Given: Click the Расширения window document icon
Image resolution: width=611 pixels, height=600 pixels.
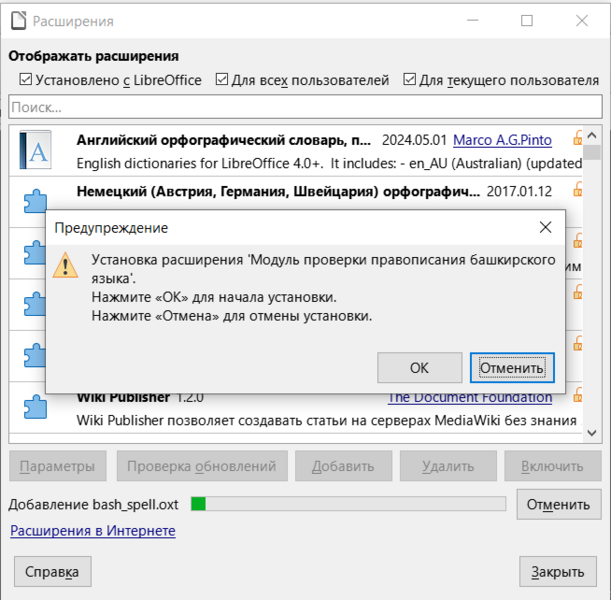Looking at the screenshot, I should point(19,21).
